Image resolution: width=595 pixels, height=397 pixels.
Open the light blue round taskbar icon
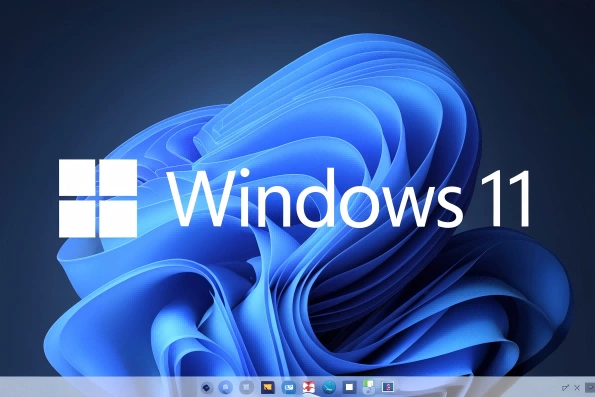point(226,388)
